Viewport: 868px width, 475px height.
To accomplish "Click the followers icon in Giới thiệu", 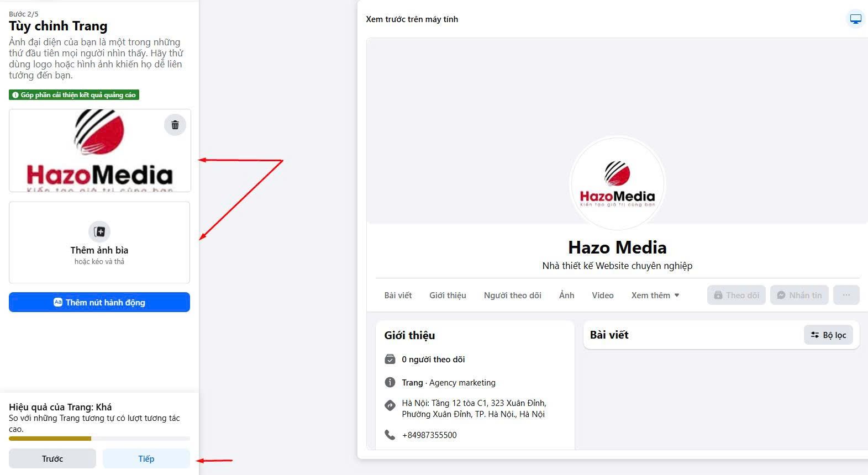I will (390, 360).
